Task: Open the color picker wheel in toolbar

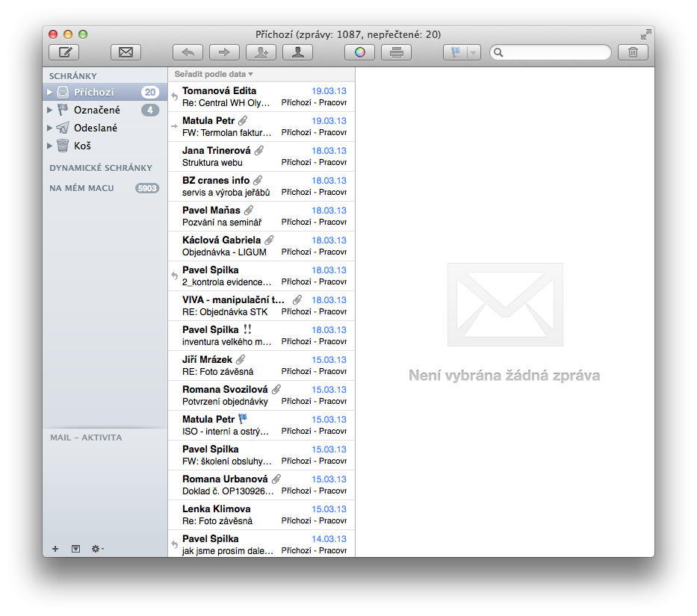Action: [x=360, y=52]
